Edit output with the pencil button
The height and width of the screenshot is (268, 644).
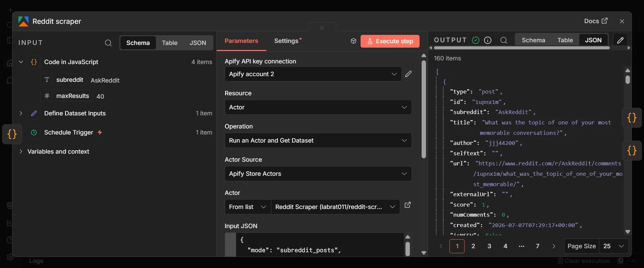[620, 40]
